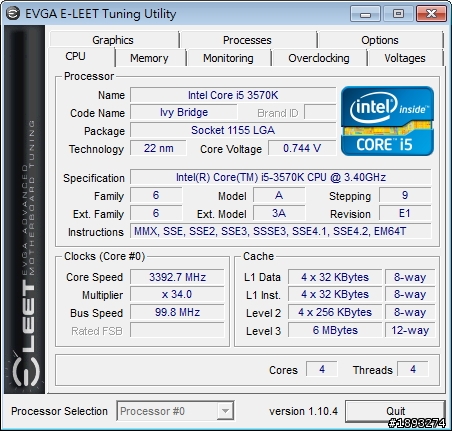
Task: Click the Instructions field listing MMX, SSE
Action: click(281, 231)
